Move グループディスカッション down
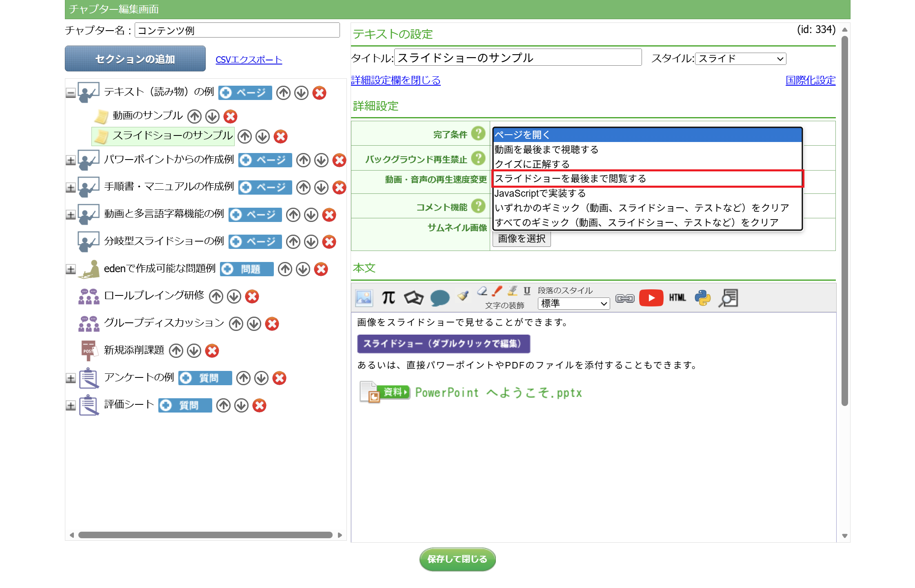Image resolution: width=915 pixels, height=588 pixels. pyautogui.click(x=254, y=324)
